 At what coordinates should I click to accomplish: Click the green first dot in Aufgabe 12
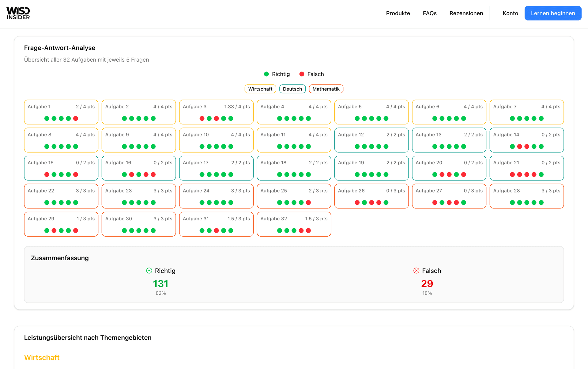pos(357,146)
